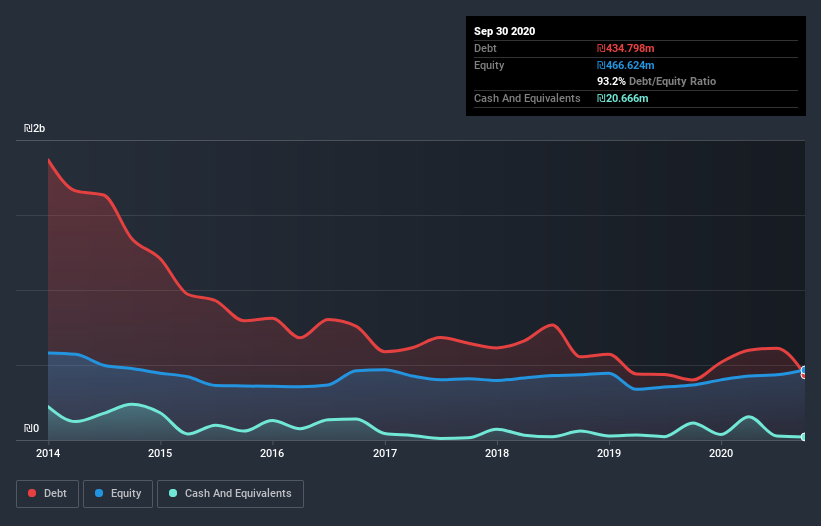Screen dimensions: 821x526
Task: Select the 2015 x-axis label
Action: point(160,453)
